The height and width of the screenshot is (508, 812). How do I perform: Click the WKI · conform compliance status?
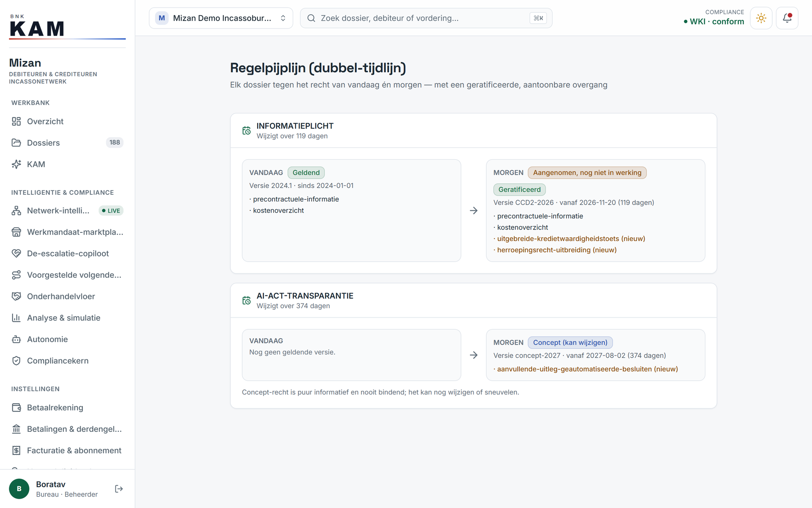pyautogui.click(x=714, y=22)
